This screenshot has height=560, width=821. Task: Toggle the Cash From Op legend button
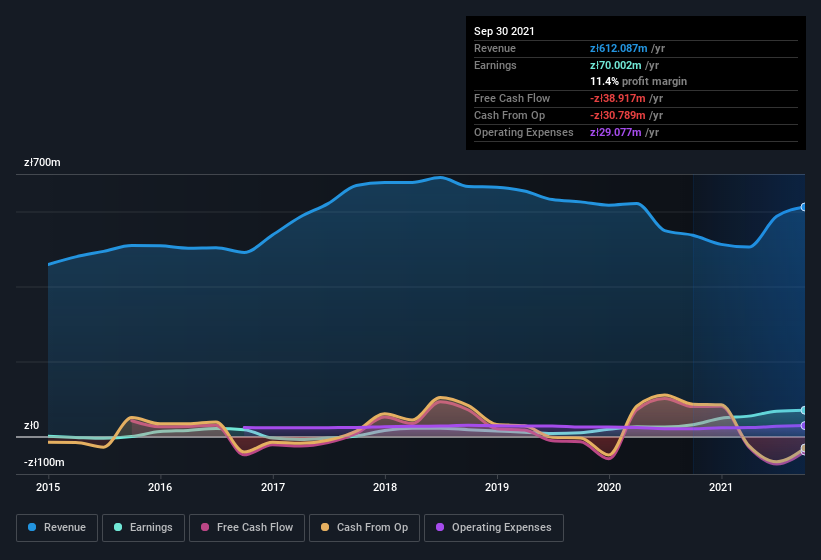pyautogui.click(x=364, y=528)
